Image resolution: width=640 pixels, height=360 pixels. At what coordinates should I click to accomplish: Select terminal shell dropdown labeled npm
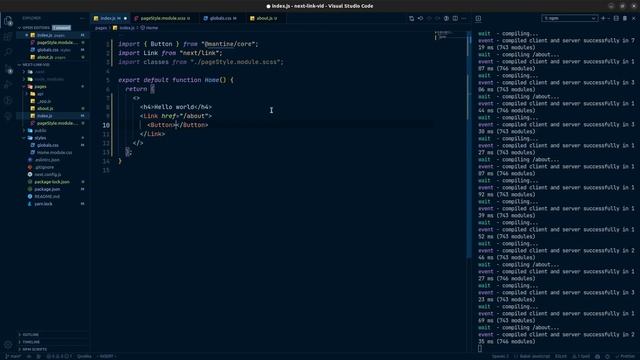tap(569, 18)
